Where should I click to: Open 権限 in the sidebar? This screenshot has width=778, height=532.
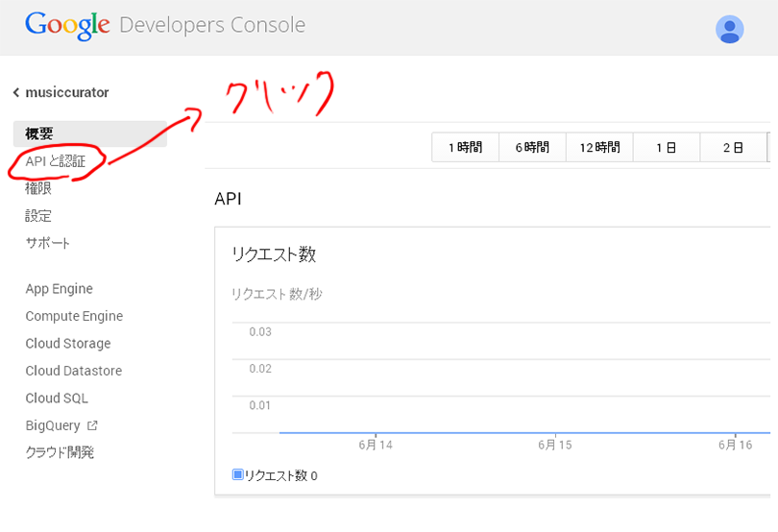pos(38,188)
